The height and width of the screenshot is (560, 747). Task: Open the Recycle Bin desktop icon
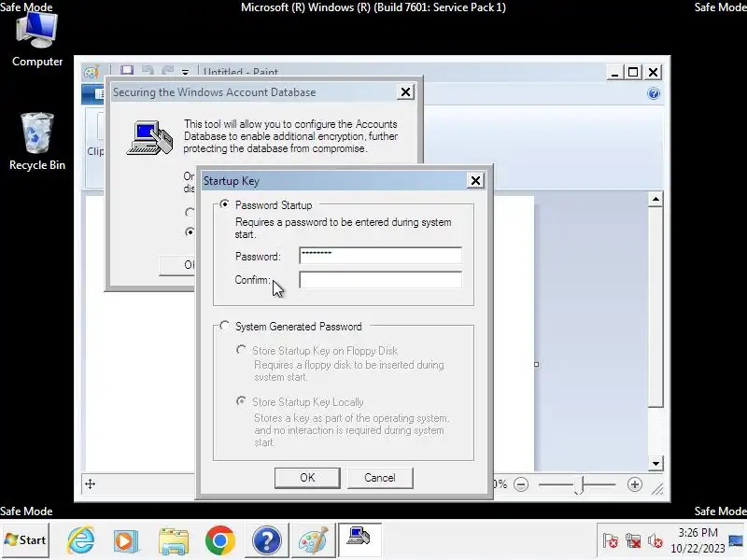click(37, 142)
